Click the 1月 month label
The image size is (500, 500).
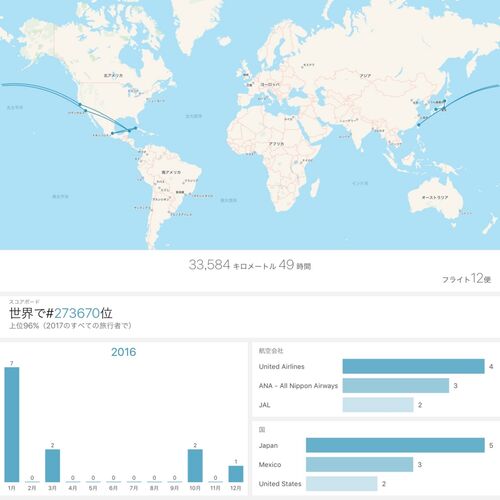click(x=12, y=488)
